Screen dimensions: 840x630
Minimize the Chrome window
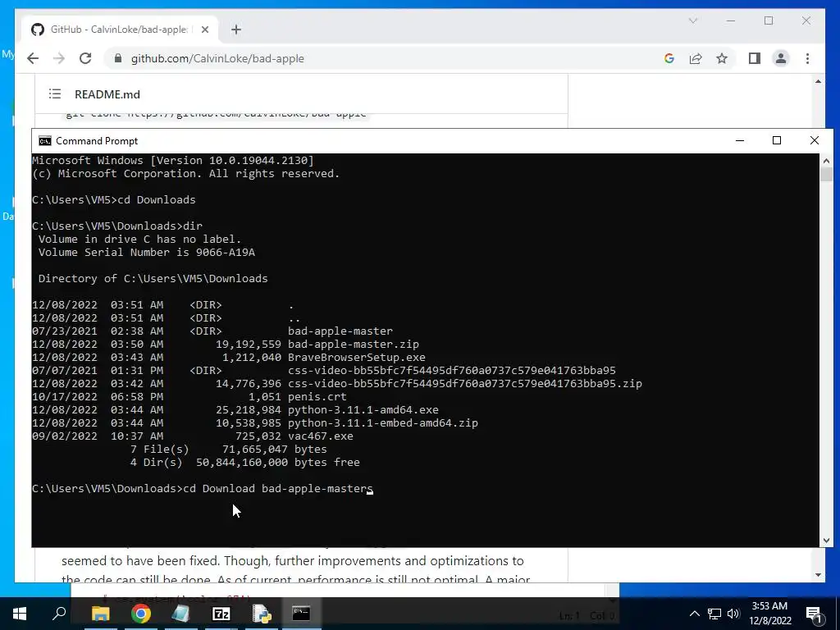pos(731,21)
